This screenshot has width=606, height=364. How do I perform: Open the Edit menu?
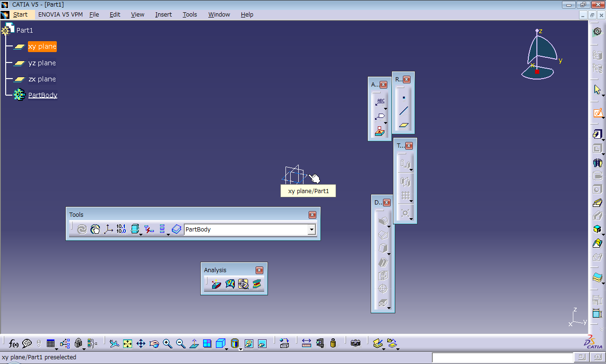coord(115,15)
